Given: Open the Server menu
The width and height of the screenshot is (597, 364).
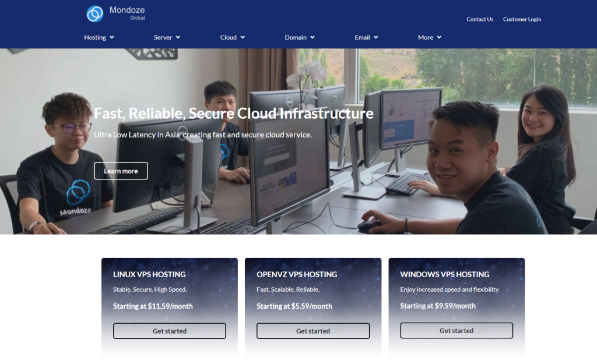Looking at the screenshot, I should point(167,37).
